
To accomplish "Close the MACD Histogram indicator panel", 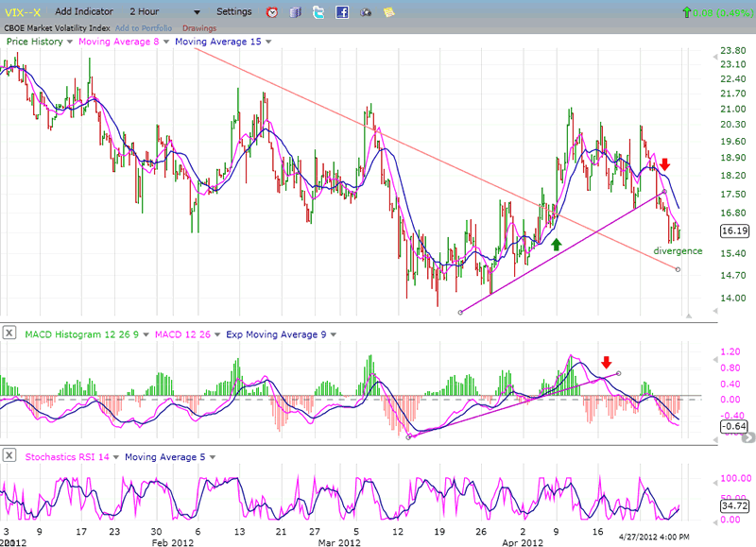I will [x=9, y=332].
